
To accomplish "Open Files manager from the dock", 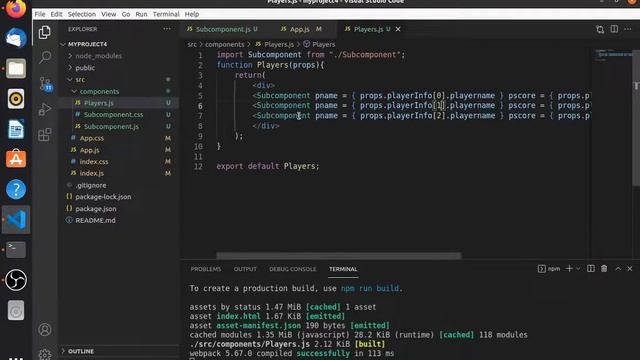I will (x=16, y=69).
